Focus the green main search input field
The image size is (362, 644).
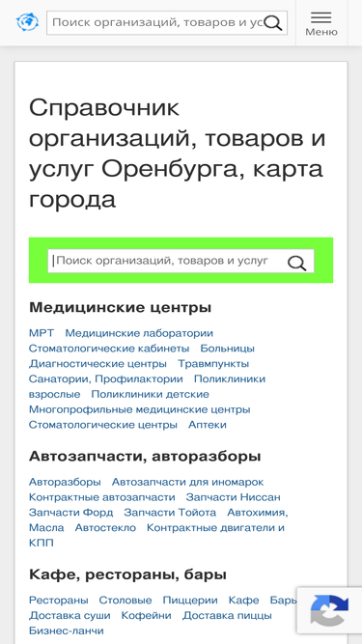181,261
